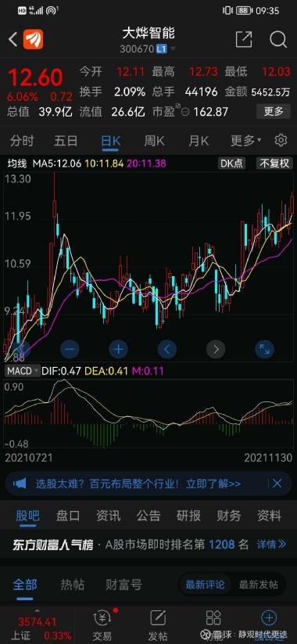Click the 更多 button beside 市盈

tap(274, 111)
